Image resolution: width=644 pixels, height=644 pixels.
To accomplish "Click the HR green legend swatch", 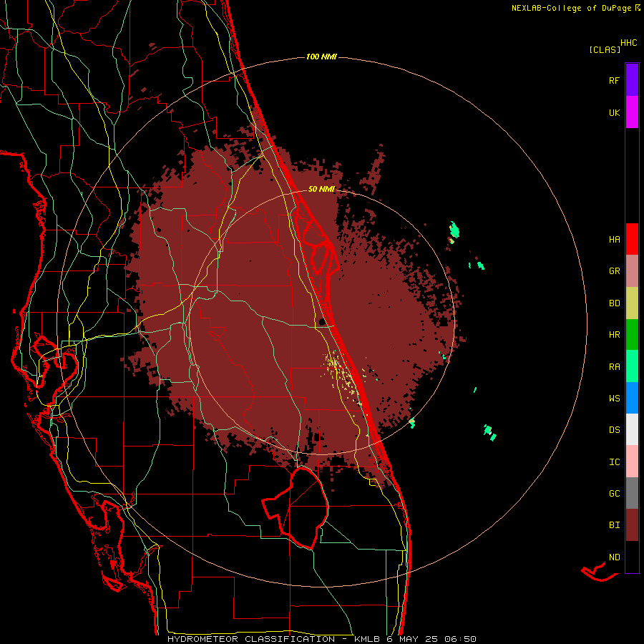I will pos(632,335).
